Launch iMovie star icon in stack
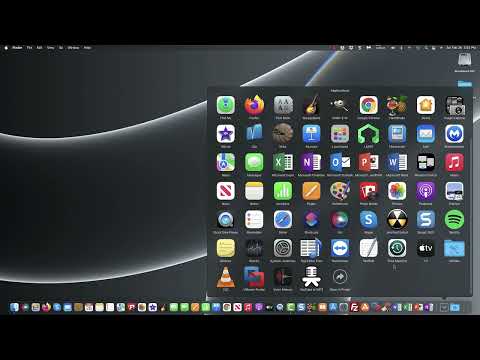The image size is (480, 360). (226, 134)
